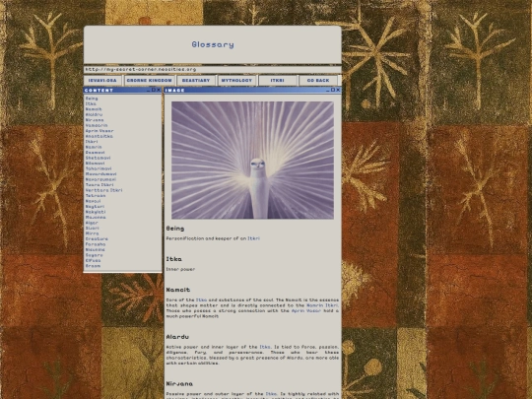
Task: Jump to Mirra in the content list
Action: (x=92, y=233)
